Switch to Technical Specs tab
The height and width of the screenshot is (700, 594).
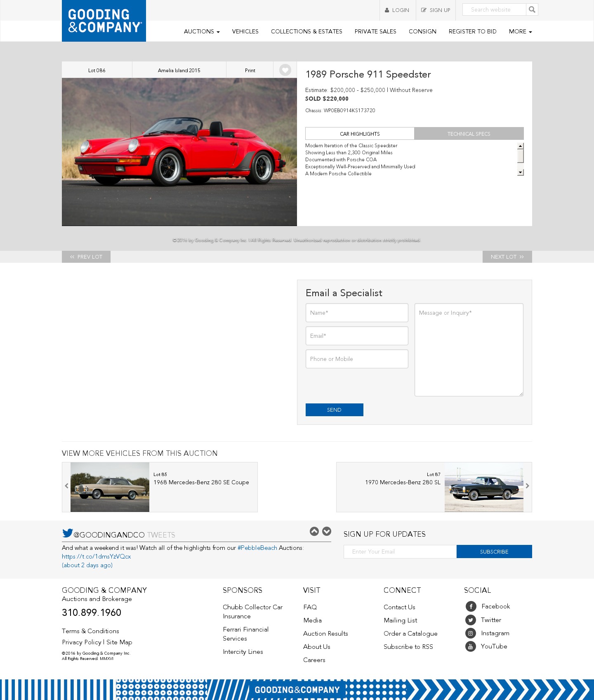click(469, 134)
